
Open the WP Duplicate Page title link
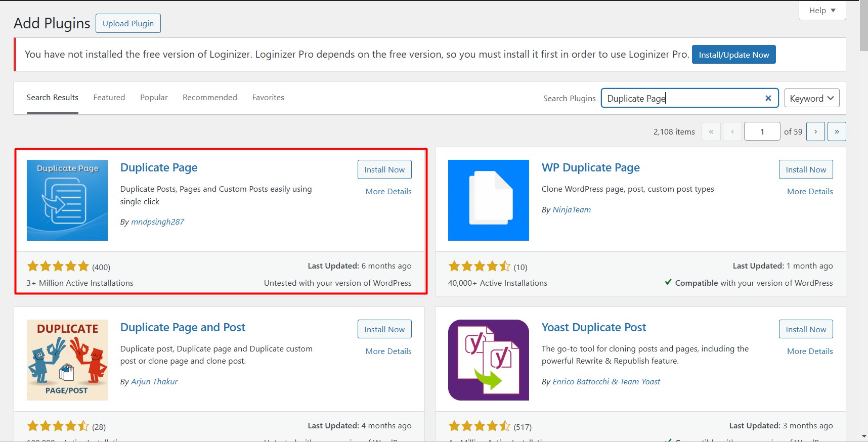(591, 168)
